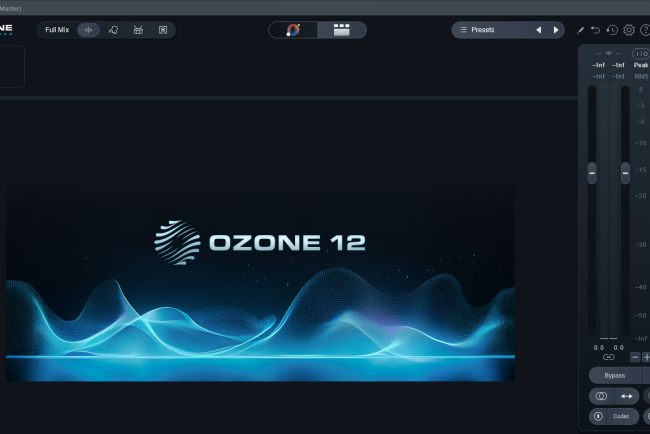650x434 pixels.
Task: Enable the Codec power toggle
Action: click(598, 416)
